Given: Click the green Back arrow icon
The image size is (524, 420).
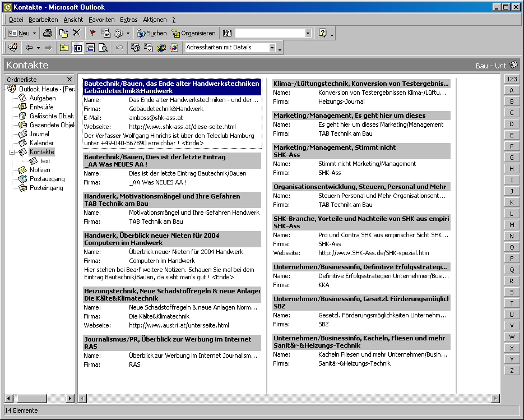Looking at the screenshot, I should click(x=29, y=48).
